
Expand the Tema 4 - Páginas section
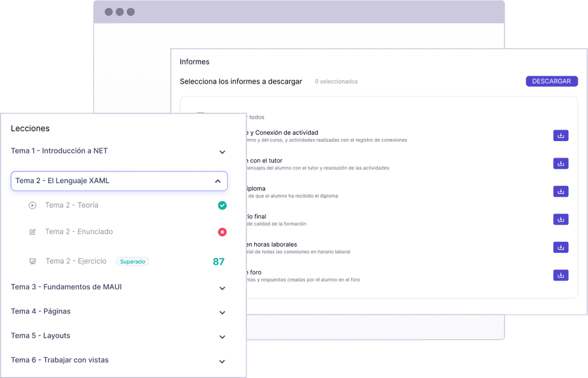click(222, 313)
